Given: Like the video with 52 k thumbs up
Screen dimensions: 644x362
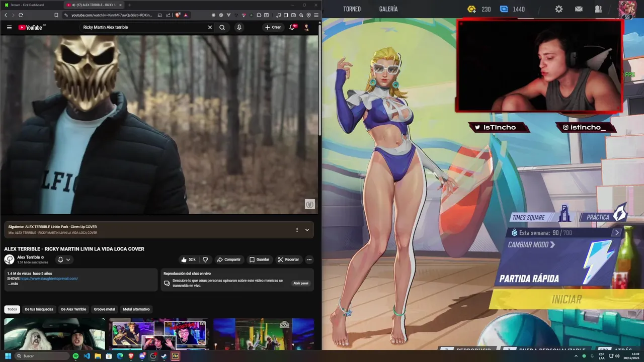Looking at the screenshot, I should (189, 259).
